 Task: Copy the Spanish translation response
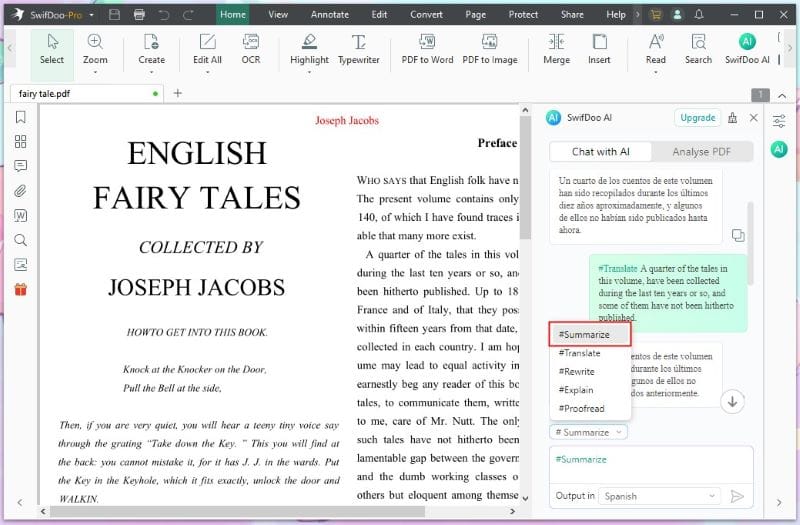point(738,235)
